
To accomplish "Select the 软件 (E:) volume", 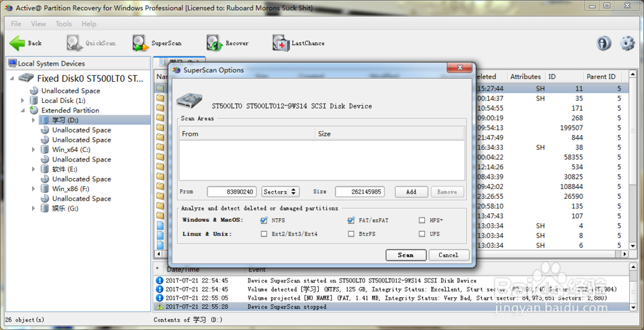I will coord(64,169).
